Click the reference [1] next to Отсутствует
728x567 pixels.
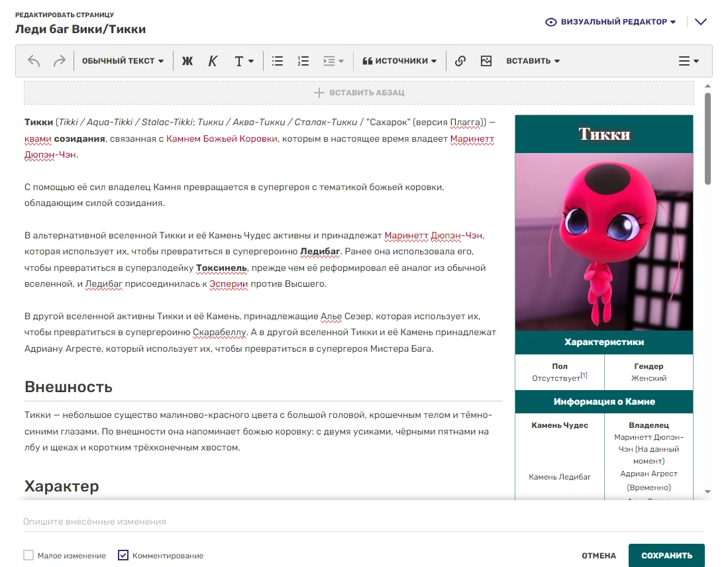584,375
